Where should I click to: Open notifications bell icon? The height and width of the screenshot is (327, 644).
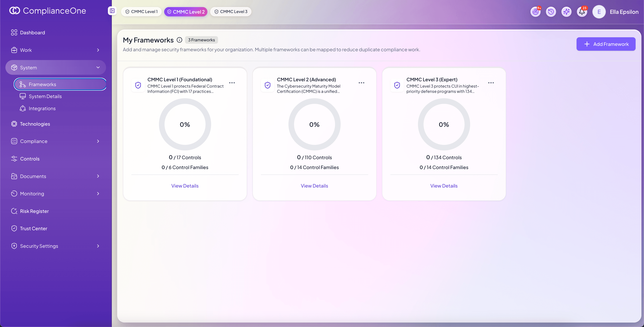tap(582, 12)
